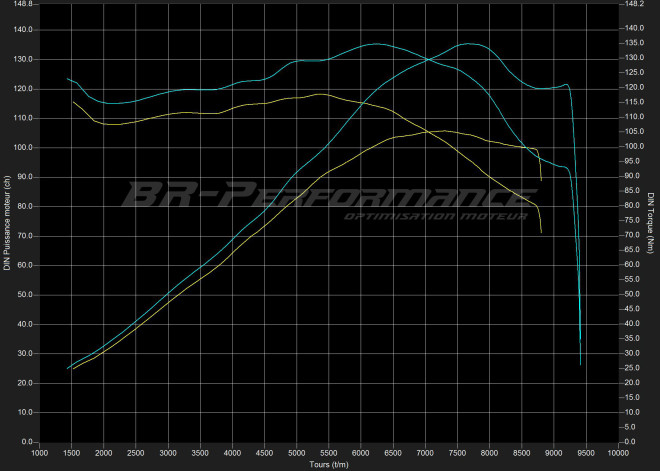660x471 pixels.
Task: Select the 0.0 label on the left power axis
Action: pyautogui.click(x=26, y=442)
